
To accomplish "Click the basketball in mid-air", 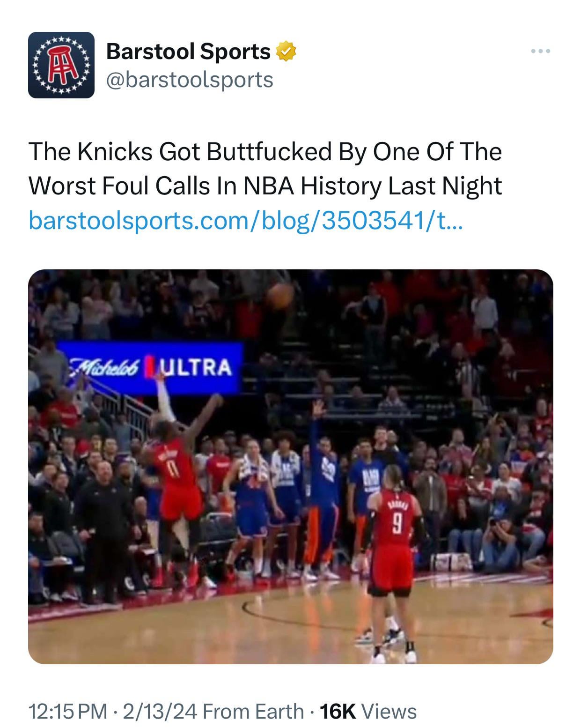I will (x=280, y=296).
